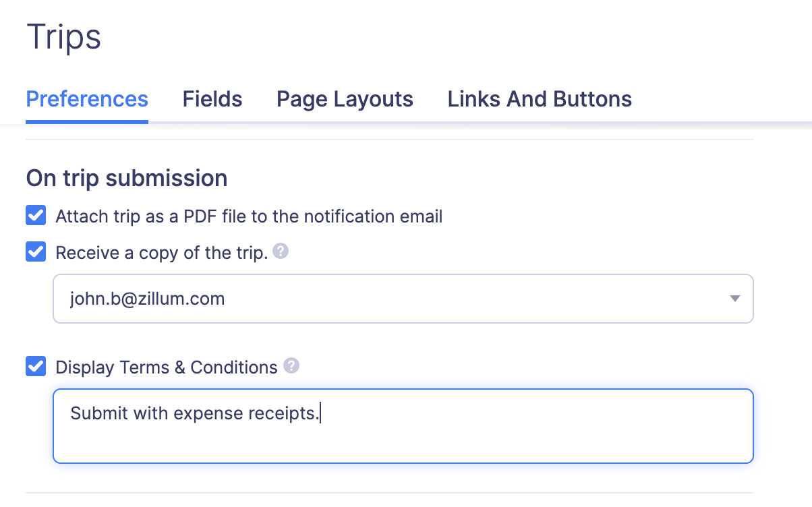Click help icon next to Display Terms & Conditions
812x507 pixels.
click(291, 366)
